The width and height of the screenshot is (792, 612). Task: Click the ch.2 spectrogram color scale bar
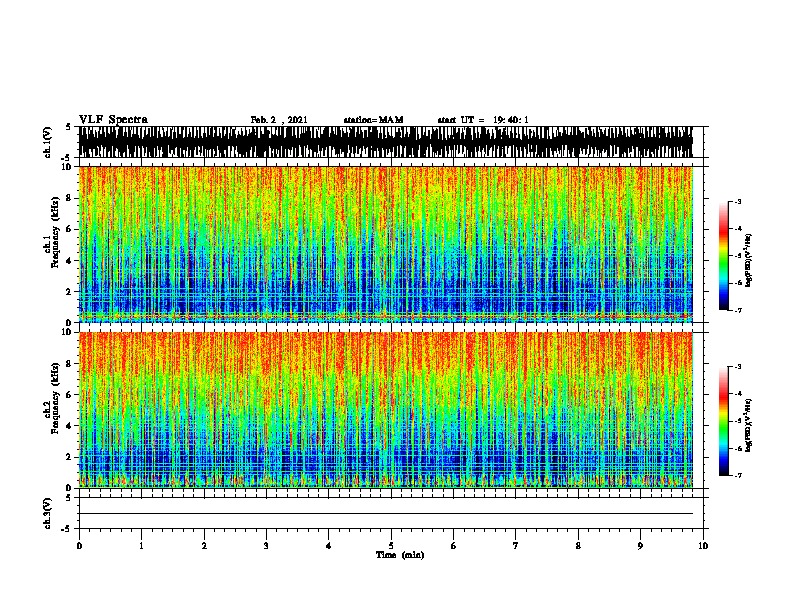(723, 421)
